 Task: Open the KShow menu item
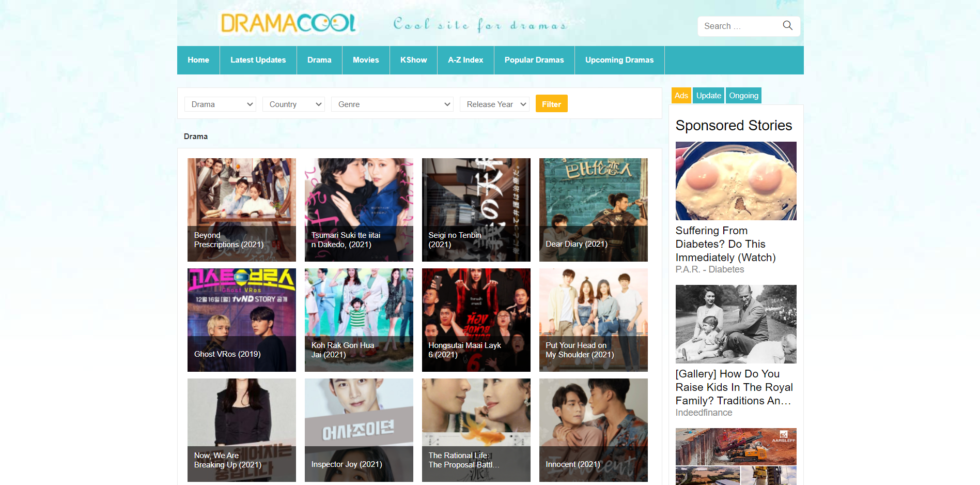[x=413, y=60]
